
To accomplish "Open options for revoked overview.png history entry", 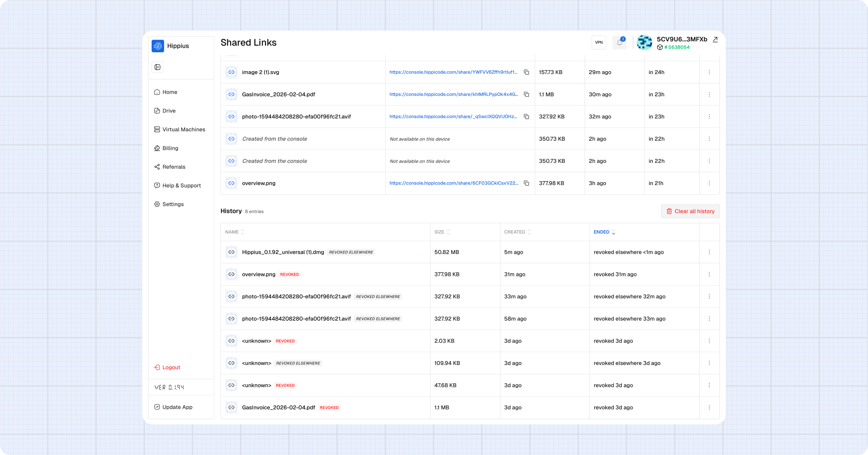I will pyautogui.click(x=709, y=274).
